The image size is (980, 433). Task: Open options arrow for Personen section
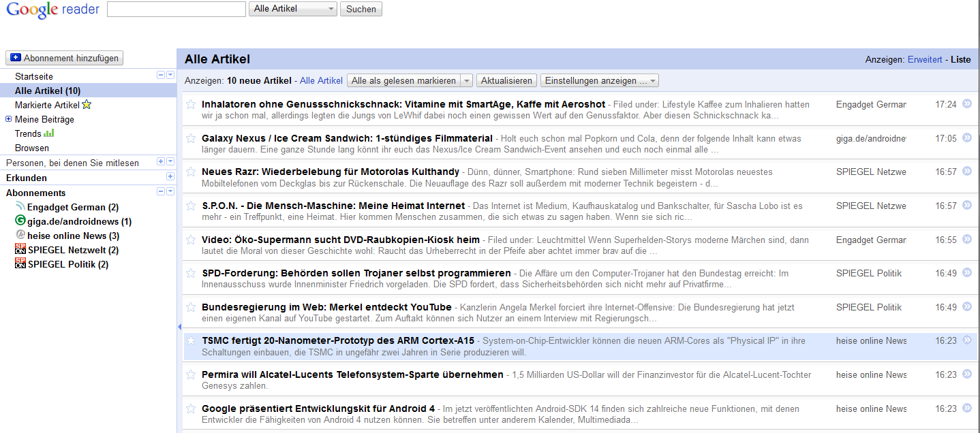point(170,161)
